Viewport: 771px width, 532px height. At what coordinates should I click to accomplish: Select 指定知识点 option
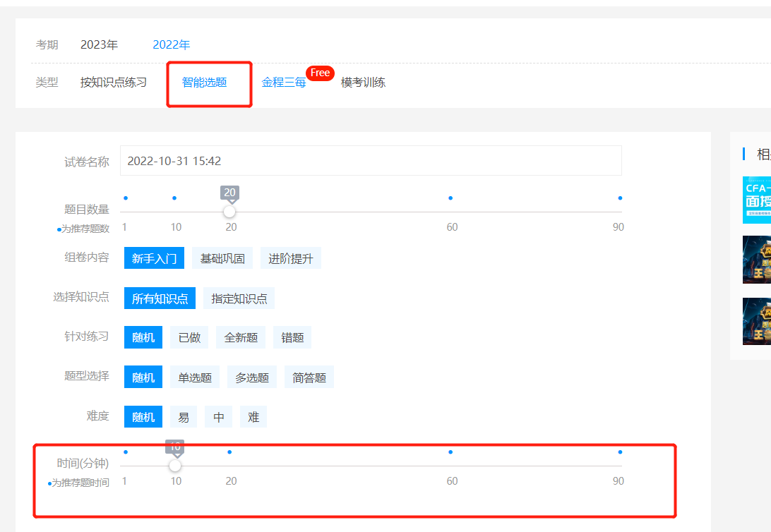239,298
